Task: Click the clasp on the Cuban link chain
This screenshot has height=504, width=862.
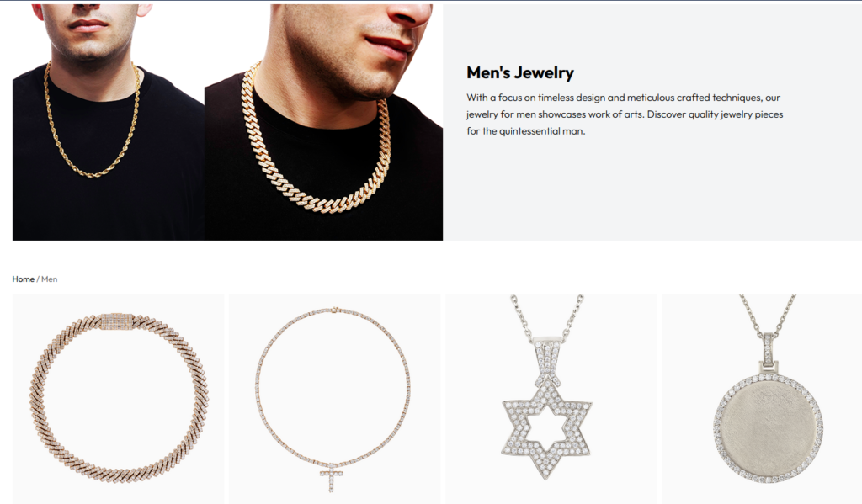Action: click(x=116, y=321)
